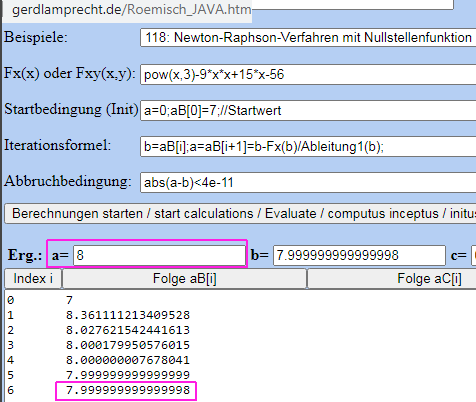Click the result field b= showing 7.999999999999998

click(x=359, y=255)
